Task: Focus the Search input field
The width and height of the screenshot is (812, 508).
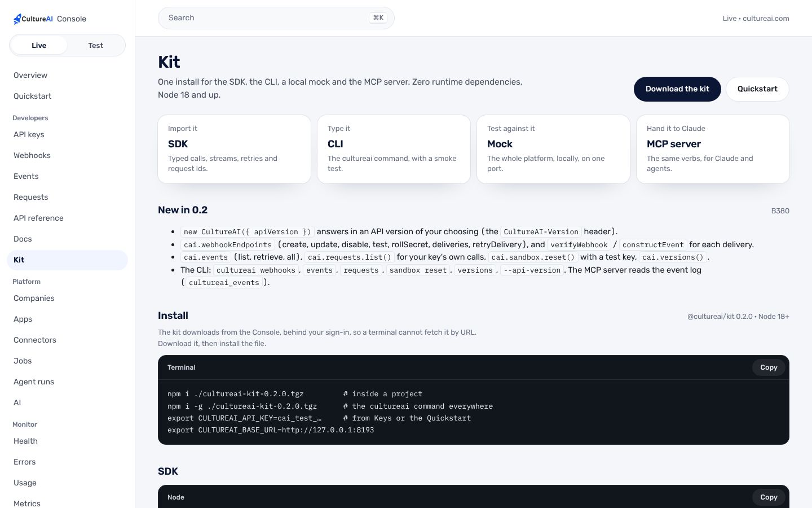Action: pyautogui.click(x=276, y=18)
